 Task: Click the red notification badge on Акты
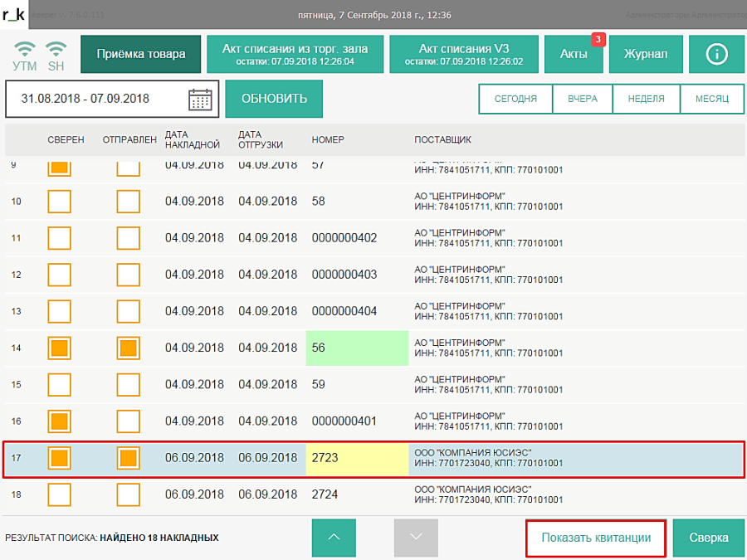tap(598, 39)
